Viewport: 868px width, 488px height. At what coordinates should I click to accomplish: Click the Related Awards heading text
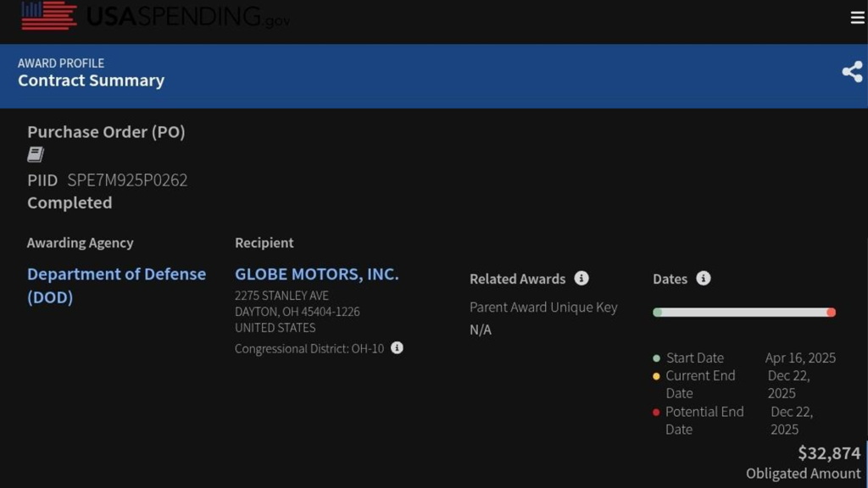518,279
